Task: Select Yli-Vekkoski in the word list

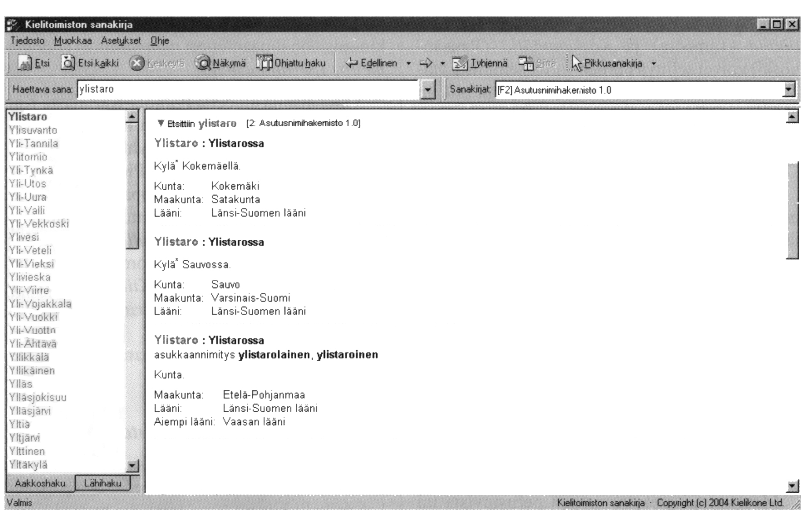Action: coord(39,223)
